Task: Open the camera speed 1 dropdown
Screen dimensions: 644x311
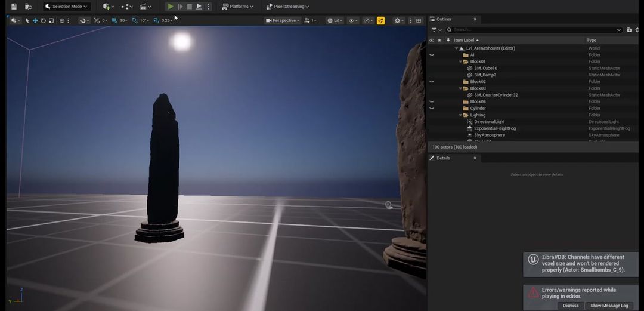Action: 311,20
